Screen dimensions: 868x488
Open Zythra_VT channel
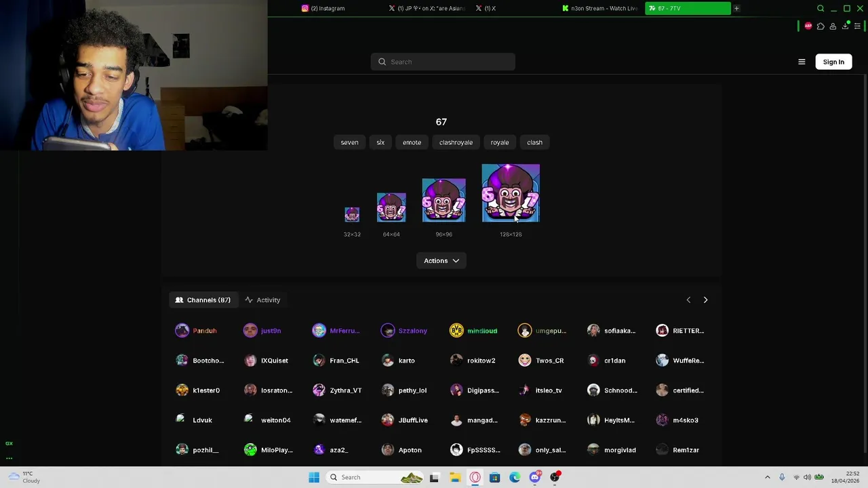coord(337,390)
